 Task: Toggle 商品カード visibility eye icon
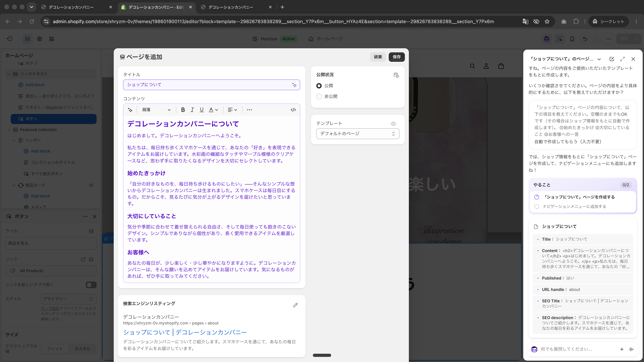pos(91,185)
